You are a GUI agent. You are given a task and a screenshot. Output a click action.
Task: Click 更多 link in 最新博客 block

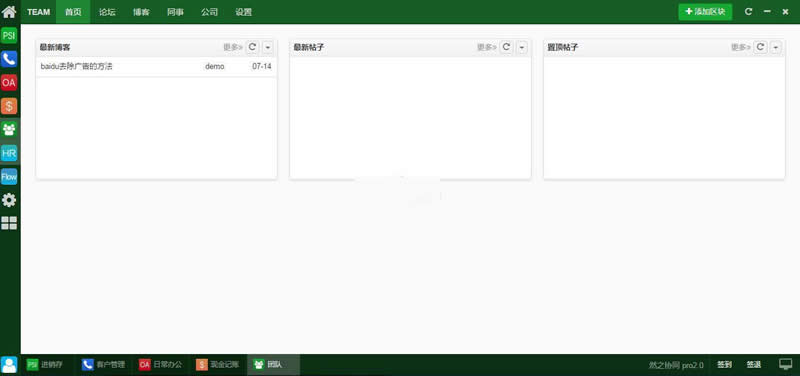coord(233,47)
